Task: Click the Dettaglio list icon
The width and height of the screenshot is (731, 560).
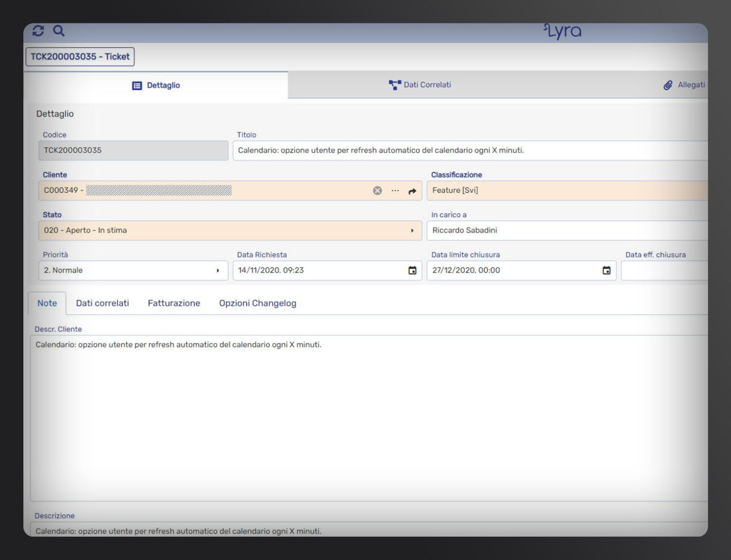Action: 137,85
